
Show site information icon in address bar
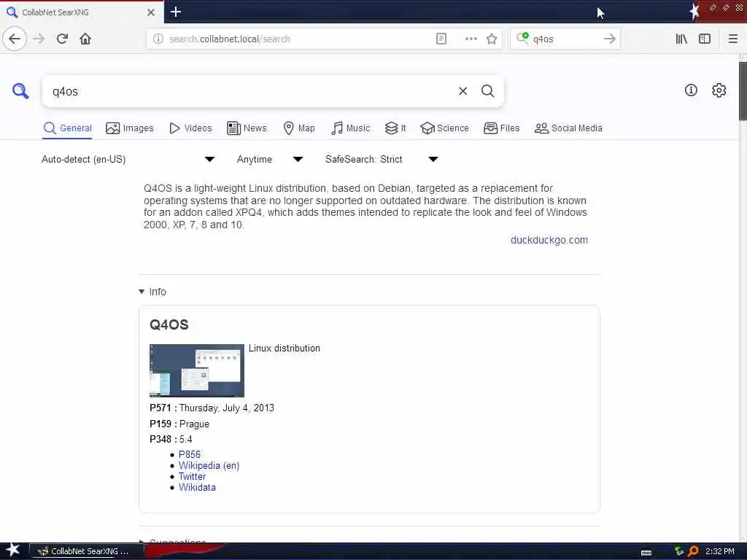pos(158,39)
